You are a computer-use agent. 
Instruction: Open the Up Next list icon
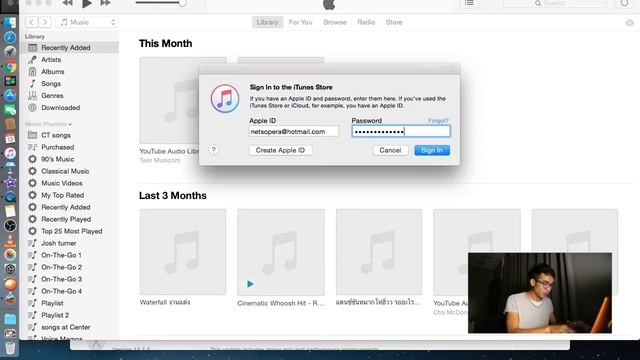[x=469, y=3]
